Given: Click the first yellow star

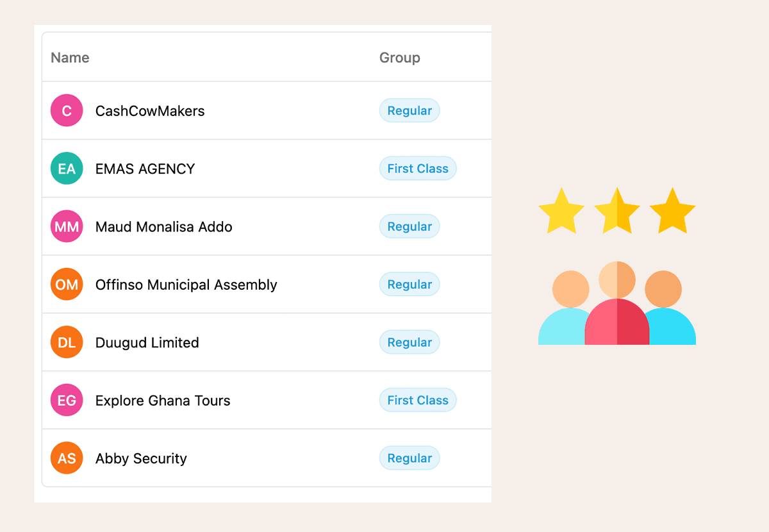Looking at the screenshot, I should [x=562, y=210].
